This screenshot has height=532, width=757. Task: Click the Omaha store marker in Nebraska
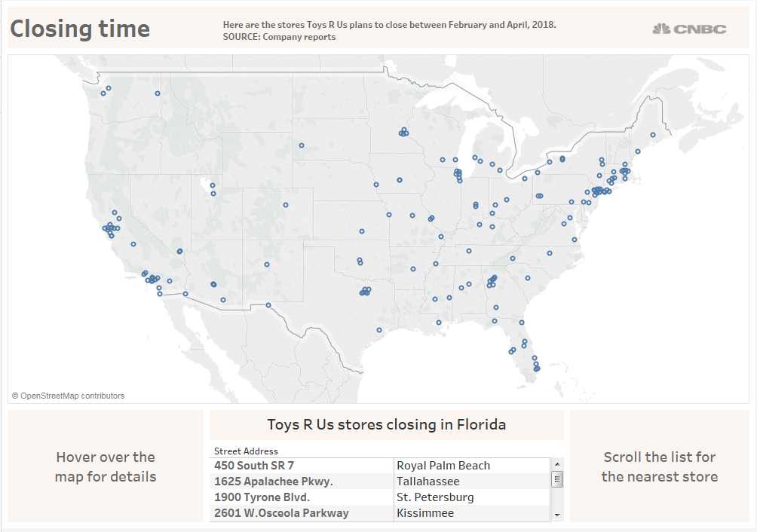tap(376, 185)
